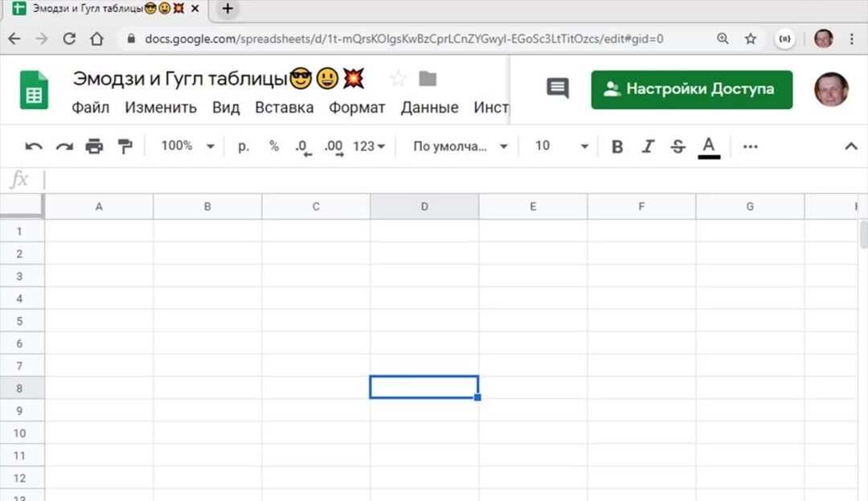Toggle bold formatting

tap(617, 146)
